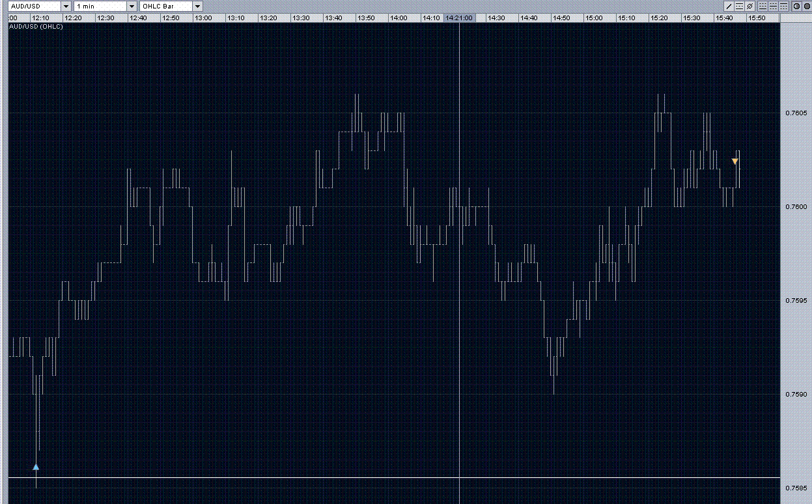
Task: Open the 1 min timeframe dropdown
Action: pyautogui.click(x=132, y=6)
